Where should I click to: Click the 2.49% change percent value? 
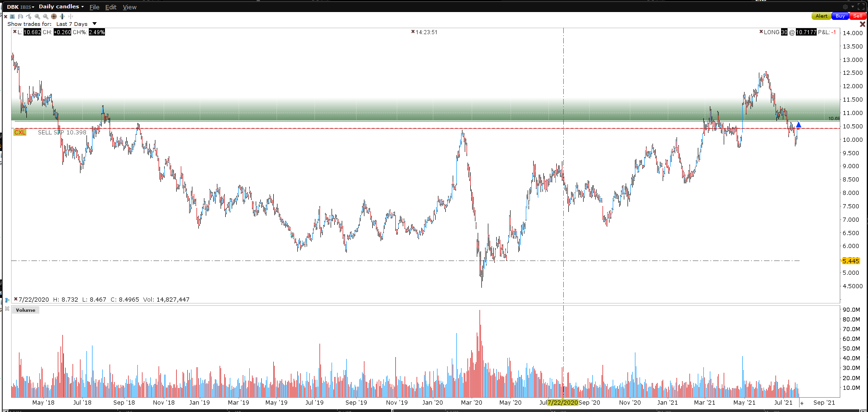(x=97, y=32)
